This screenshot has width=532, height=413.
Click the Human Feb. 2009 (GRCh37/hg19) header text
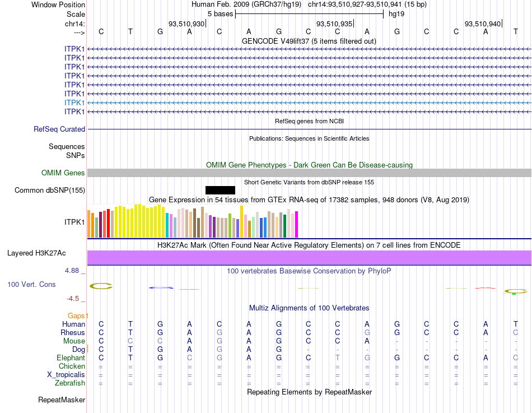click(246, 4)
